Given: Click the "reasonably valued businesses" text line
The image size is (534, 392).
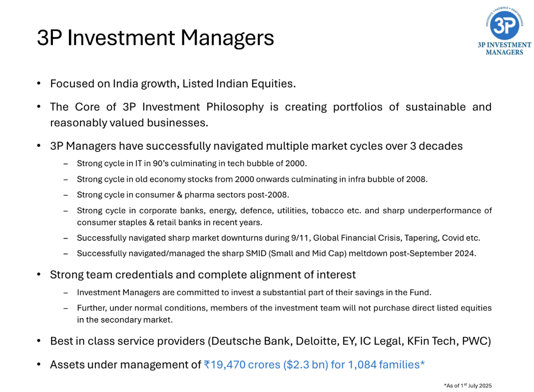Looking at the screenshot, I should (129, 122).
